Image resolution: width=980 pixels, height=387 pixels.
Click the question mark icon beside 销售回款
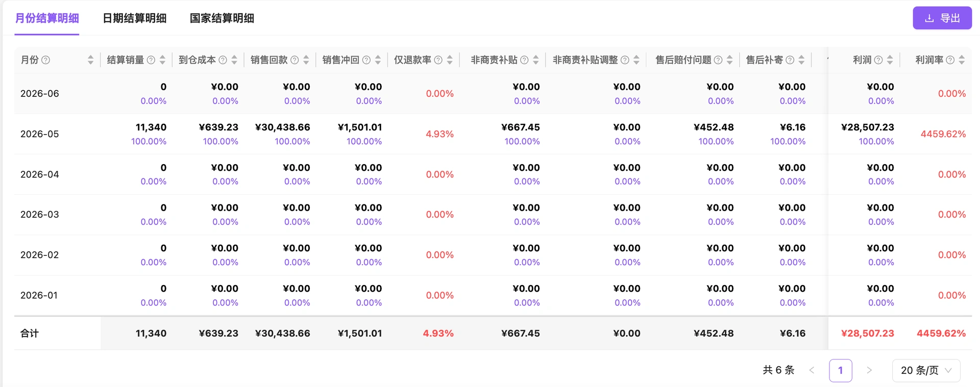295,60
